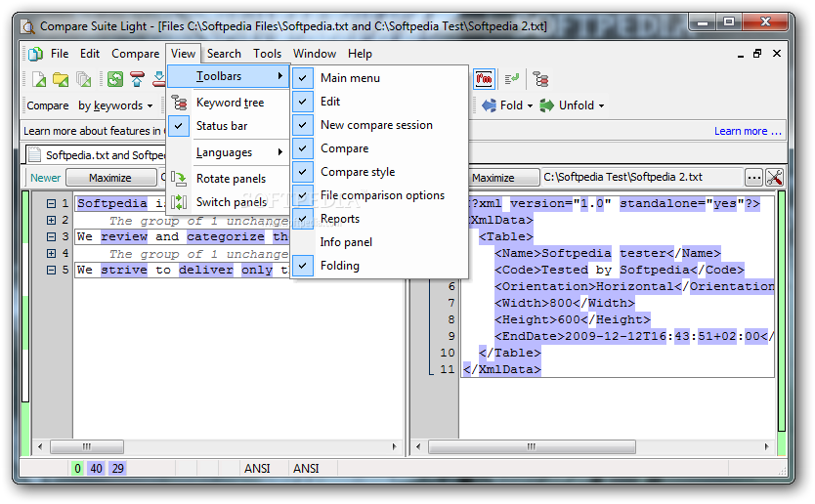815x504 pixels.
Task: Open the Compare menu
Action: (x=135, y=54)
